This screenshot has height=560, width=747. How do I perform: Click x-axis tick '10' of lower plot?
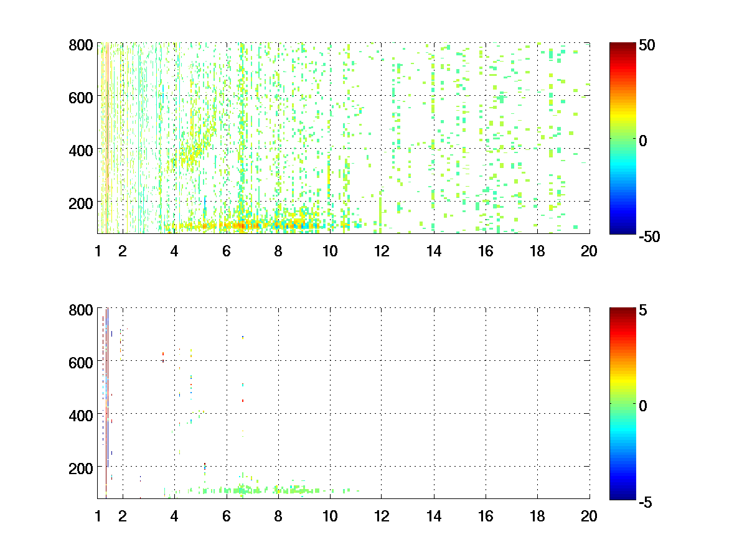pyautogui.click(x=330, y=516)
